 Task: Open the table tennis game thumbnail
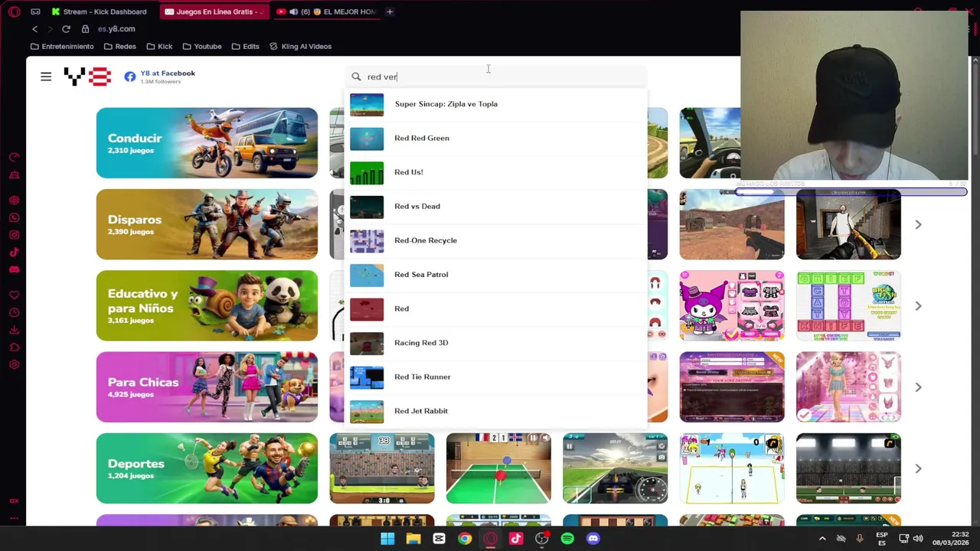(x=498, y=468)
